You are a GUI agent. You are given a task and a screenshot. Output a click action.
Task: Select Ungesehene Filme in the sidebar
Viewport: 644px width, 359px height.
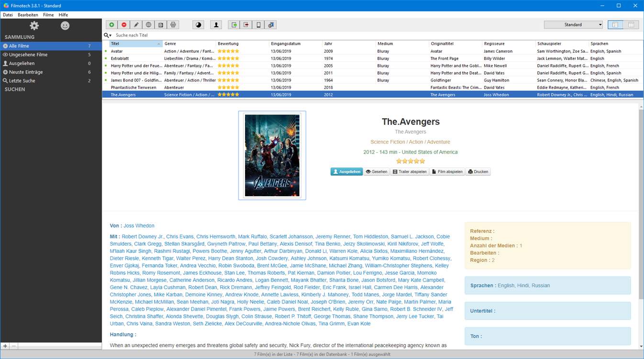tap(51, 55)
